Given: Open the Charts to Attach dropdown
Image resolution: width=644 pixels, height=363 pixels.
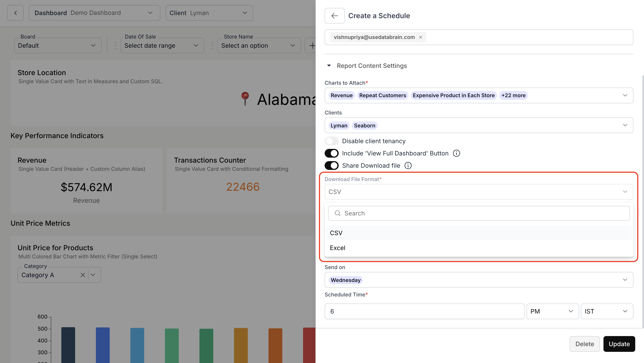Looking at the screenshot, I should click(x=625, y=95).
